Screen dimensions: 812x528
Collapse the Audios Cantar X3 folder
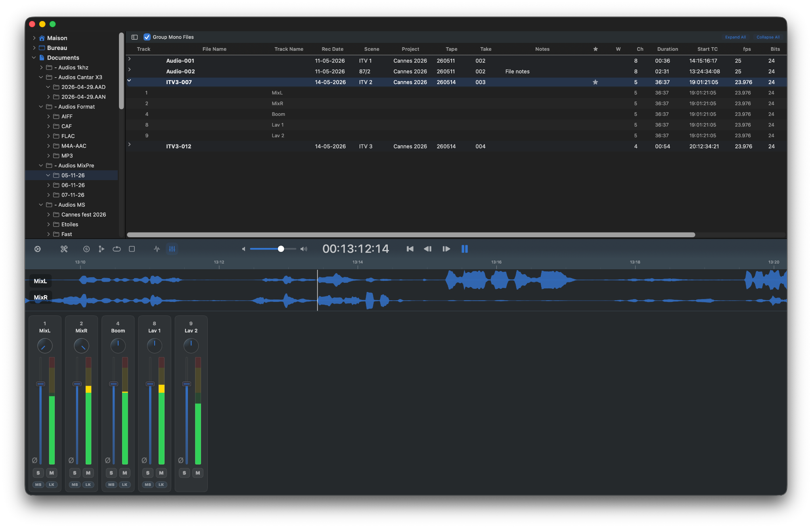(41, 77)
